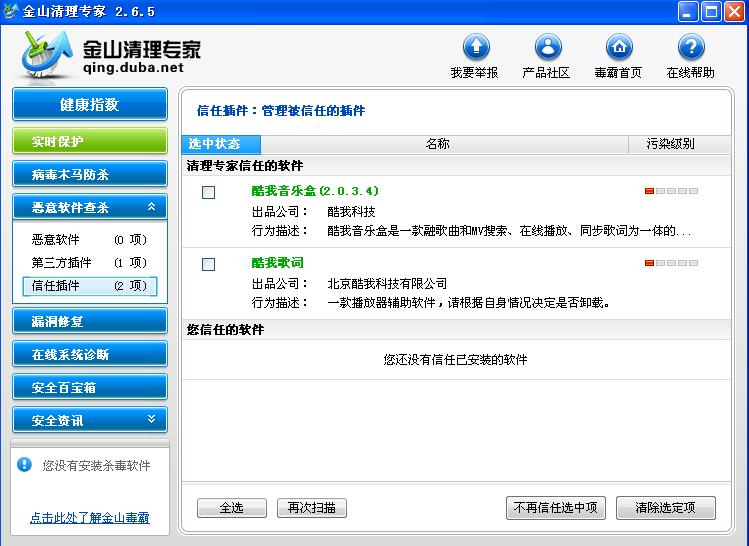This screenshot has height=546, width=749.
Task: Open 在线帮助 help icon
Action: point(691,47)
